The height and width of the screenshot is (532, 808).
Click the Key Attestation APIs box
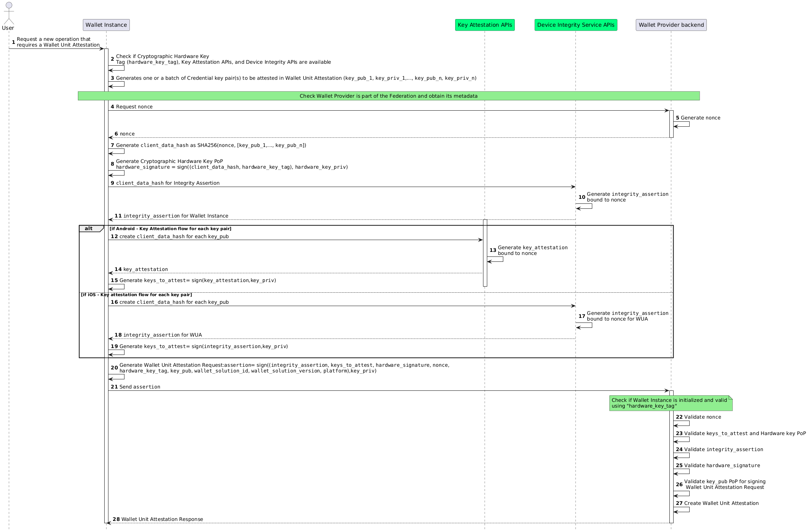coord(485,25)
